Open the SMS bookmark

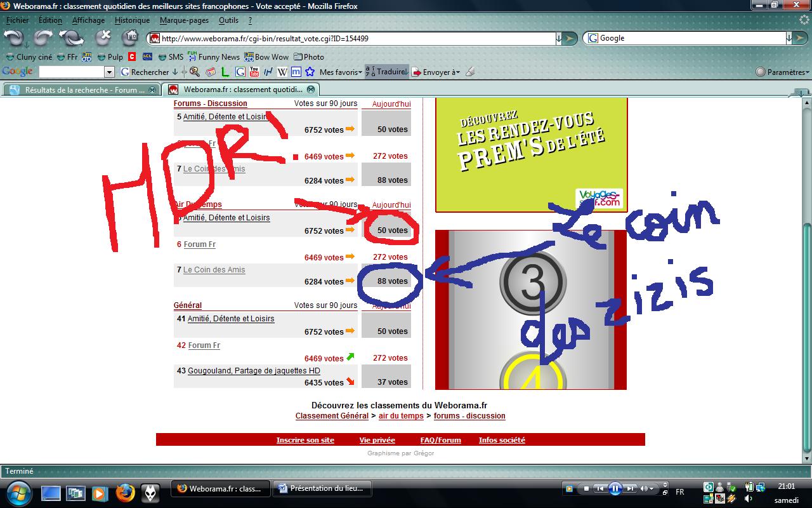point(170,57)
